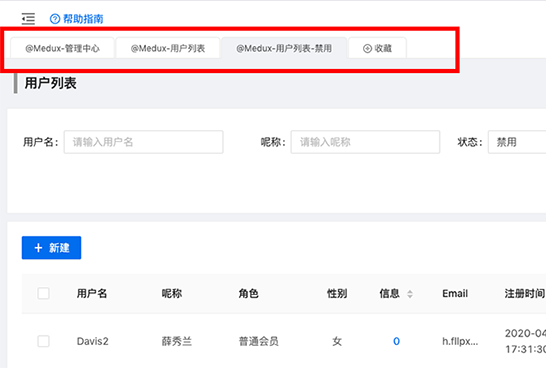Sort by the 信息 column arrows
This screenshot has width=546, height=368.
coord(410,294)
